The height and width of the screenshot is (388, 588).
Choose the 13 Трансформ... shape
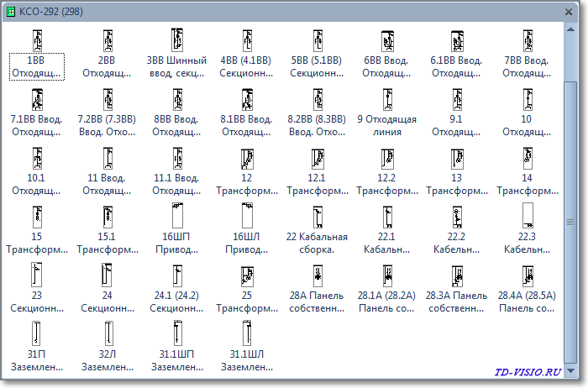(457, 171)
